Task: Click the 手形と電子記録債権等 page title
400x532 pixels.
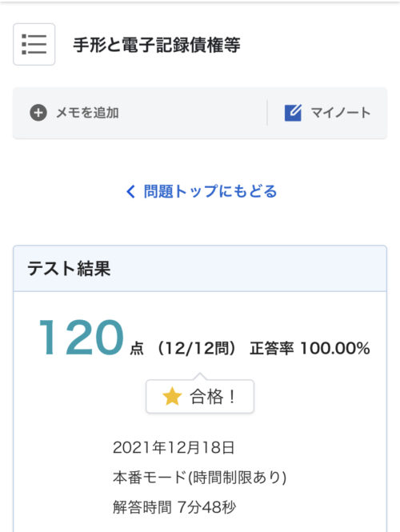Action: point(157,45)
